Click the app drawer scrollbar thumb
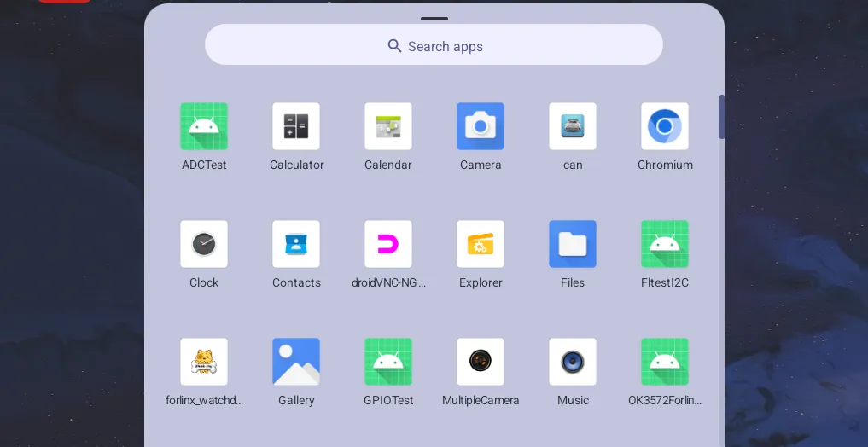This screenshot has height=447, width=868. [722, 117]
